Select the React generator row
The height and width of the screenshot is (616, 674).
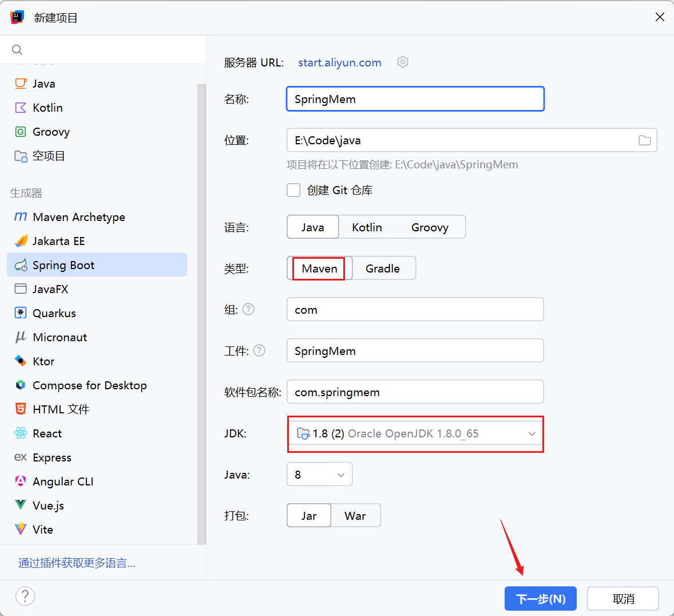[x=97, y=433]
